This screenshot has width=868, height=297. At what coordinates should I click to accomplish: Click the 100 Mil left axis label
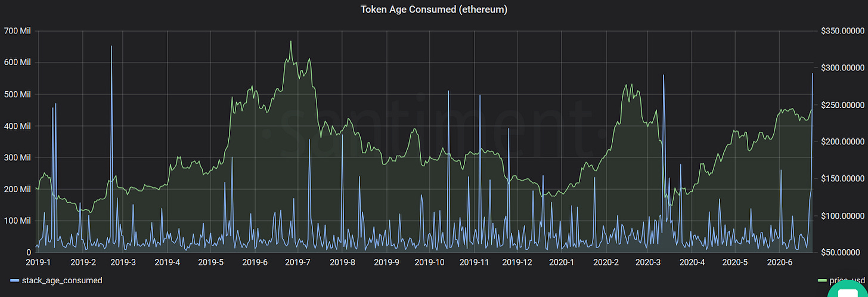tap(17, 221)
